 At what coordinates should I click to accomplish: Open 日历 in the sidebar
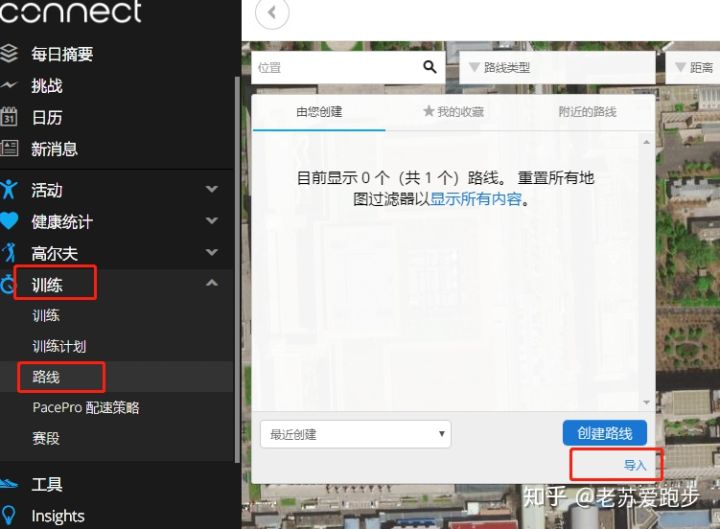pos(47,118)
